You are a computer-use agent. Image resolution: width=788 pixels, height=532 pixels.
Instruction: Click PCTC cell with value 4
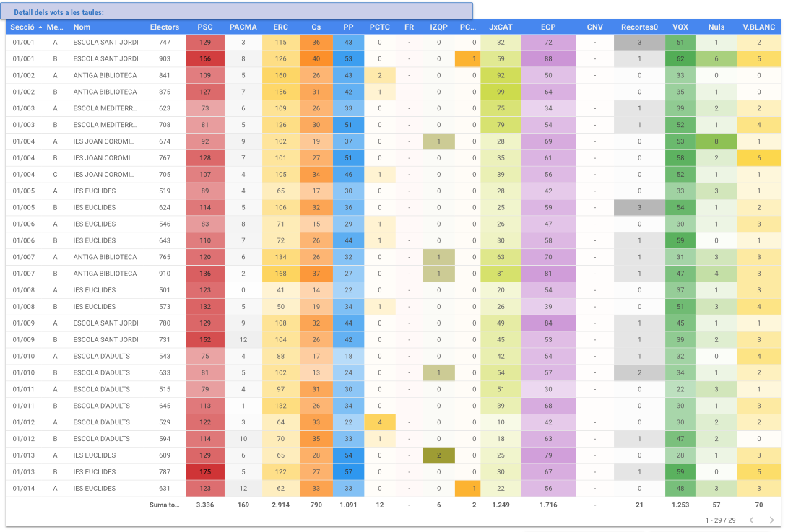coord(379,422)
